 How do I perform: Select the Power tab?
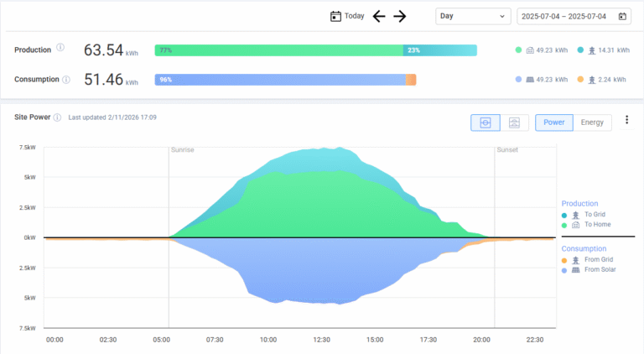pyautogui.click(x=553, y=122)
